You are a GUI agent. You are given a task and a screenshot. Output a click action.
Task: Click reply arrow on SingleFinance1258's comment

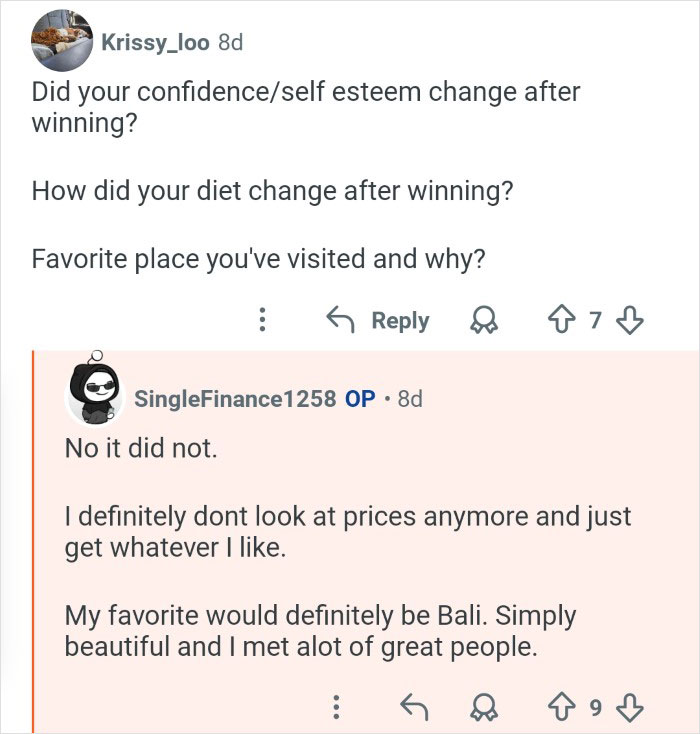[x=413, y=708]
